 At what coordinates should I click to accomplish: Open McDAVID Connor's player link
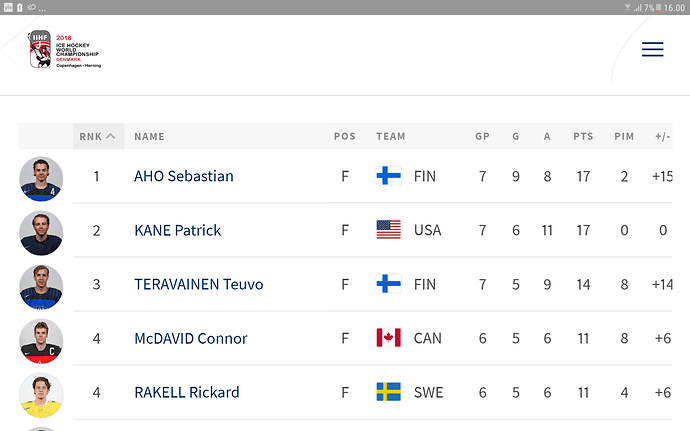tap(190, 338)
